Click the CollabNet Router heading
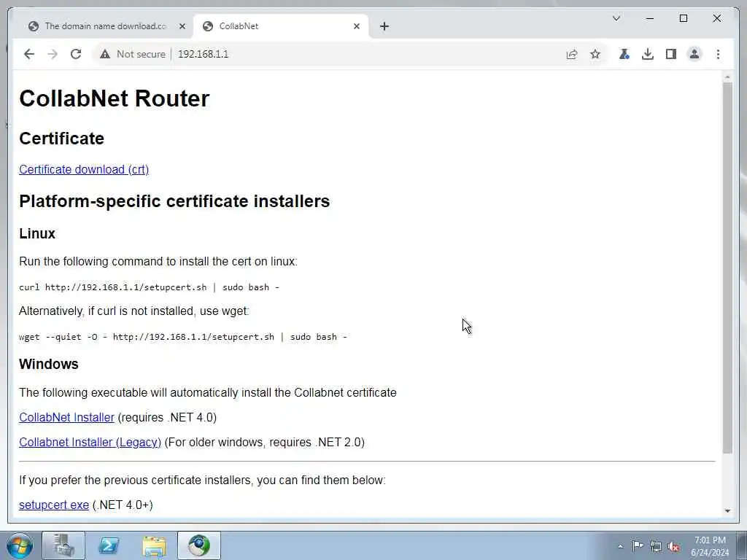This screenshot has height=560, width=747. tap(115, 98)
